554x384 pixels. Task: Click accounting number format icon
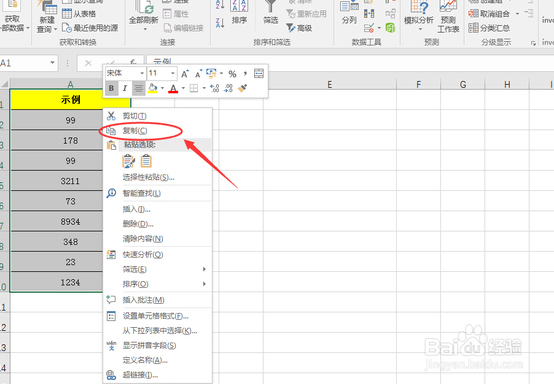[211, 73]
